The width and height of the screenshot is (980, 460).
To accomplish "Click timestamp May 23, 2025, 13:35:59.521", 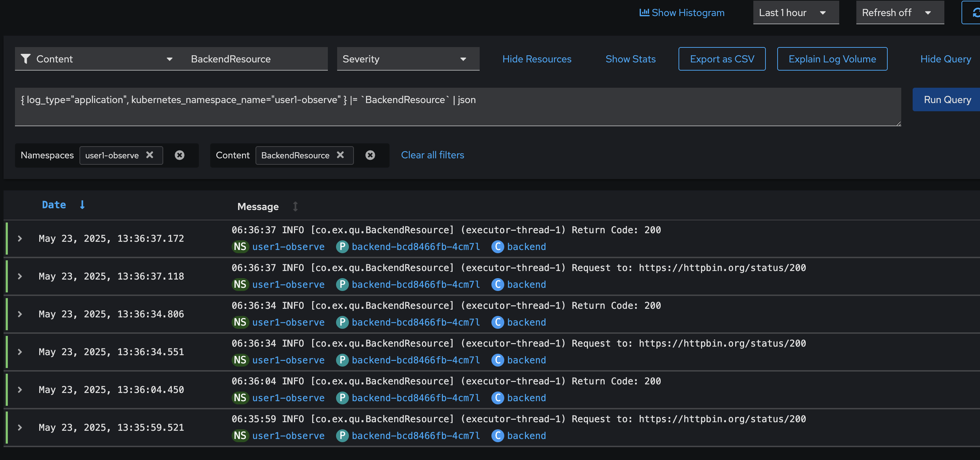I will 112,427.
